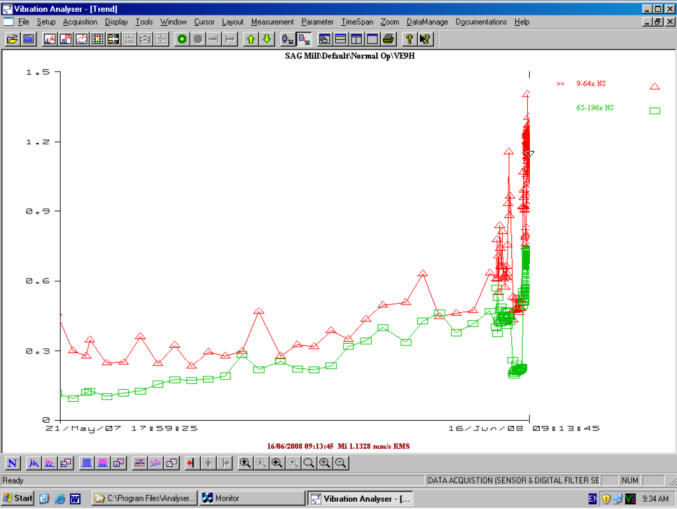Open the Zoom menu
677x509 pixels.
(389, 22)
